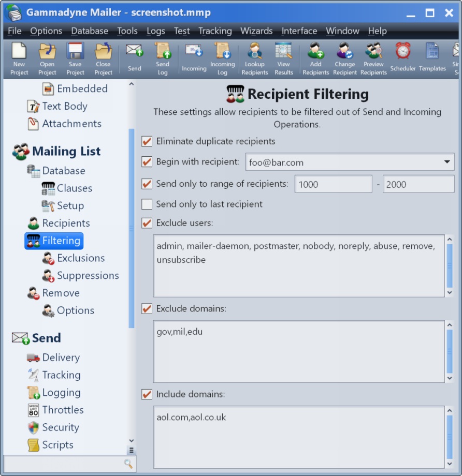
Task: Click View Results in the toolbar
Action: pos(284,59)
